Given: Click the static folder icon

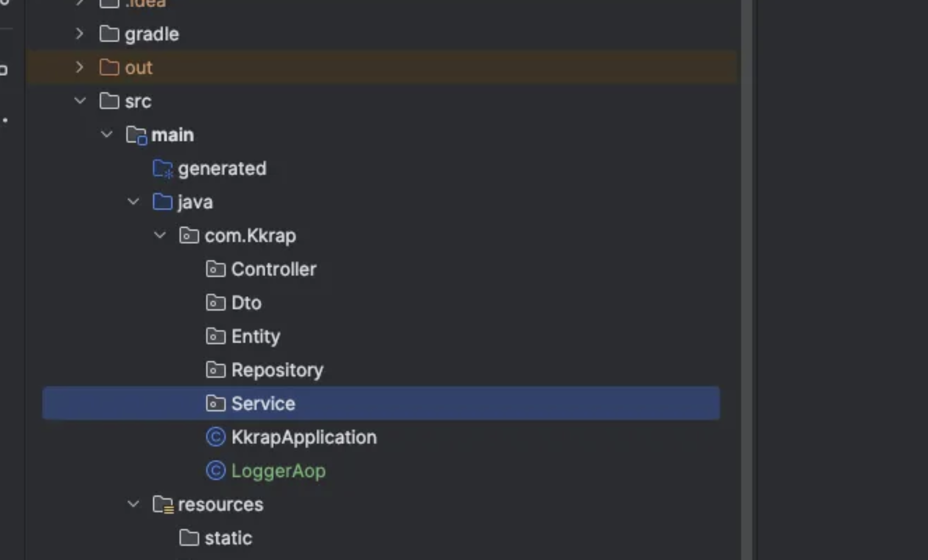Looking at the screenshot, I should coord(189,538).
